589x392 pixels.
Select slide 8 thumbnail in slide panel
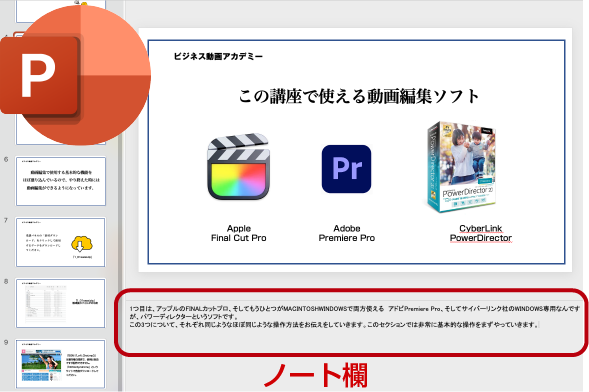[x=60, y=303]
